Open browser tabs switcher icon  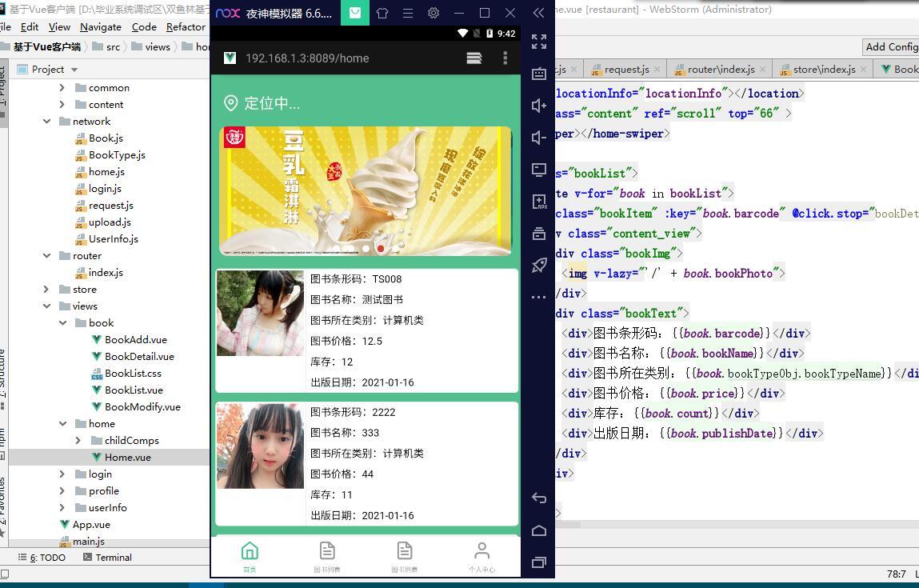[x=474, y=58]
